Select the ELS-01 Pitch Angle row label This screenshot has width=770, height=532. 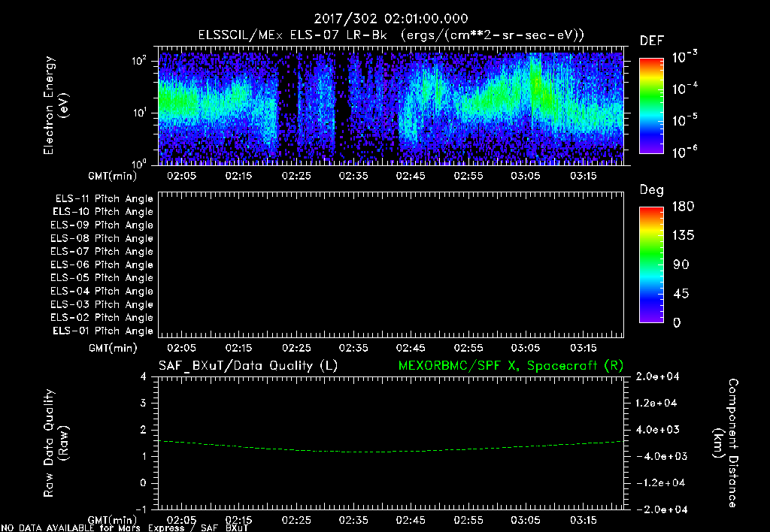pos(103,331)
